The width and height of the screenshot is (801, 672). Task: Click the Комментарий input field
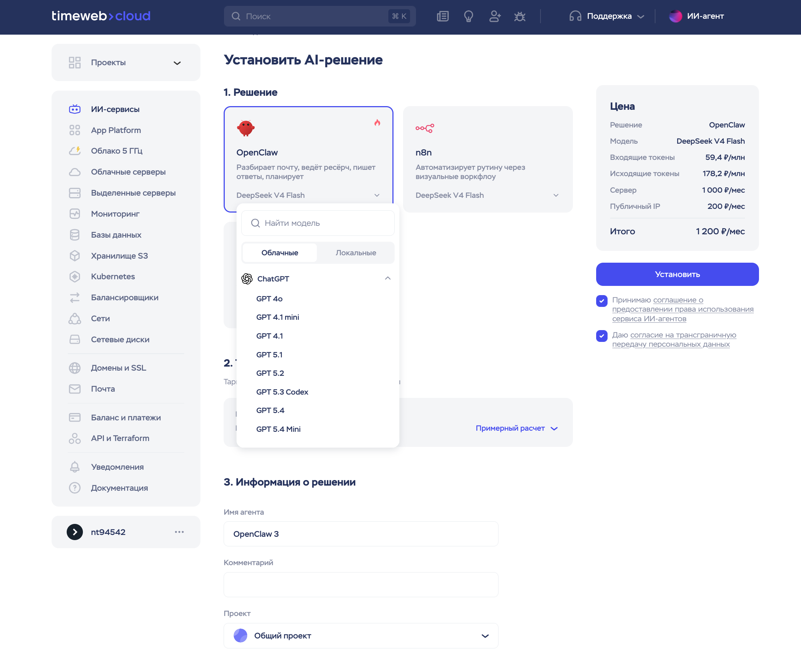pyautogui.click(x=361, y=585)
